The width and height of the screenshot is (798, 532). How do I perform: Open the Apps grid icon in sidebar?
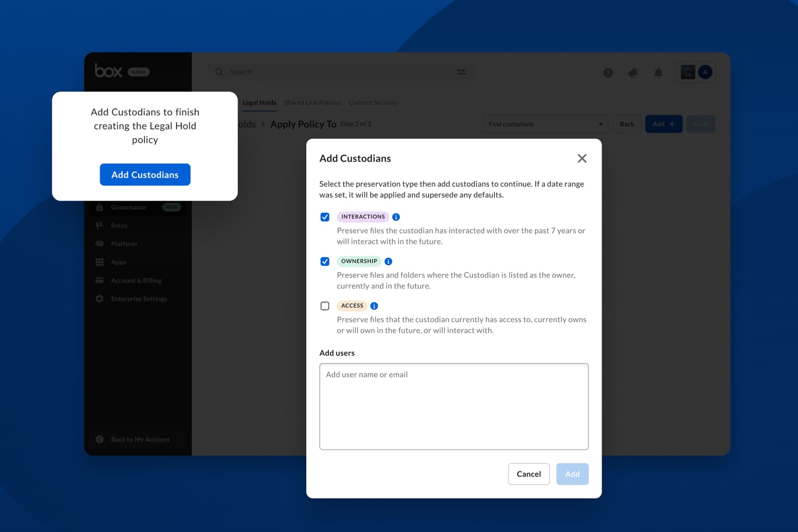(100, 262)
